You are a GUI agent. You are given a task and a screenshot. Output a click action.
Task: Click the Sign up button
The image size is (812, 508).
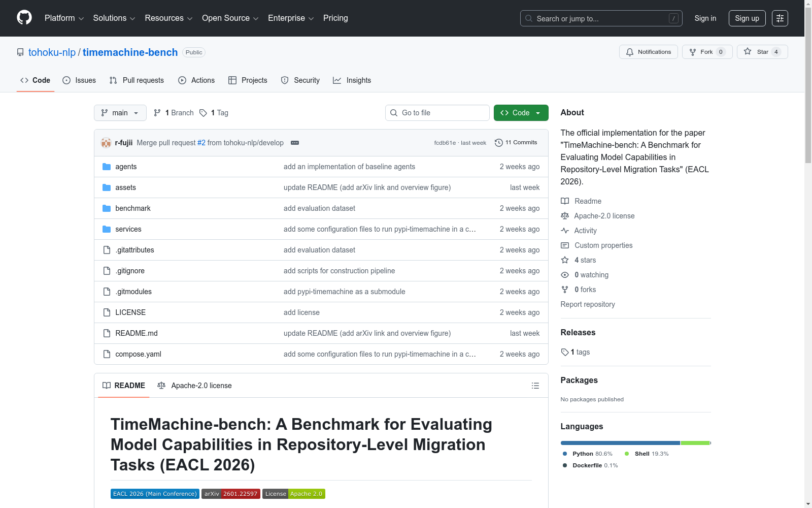pos(747,18)
